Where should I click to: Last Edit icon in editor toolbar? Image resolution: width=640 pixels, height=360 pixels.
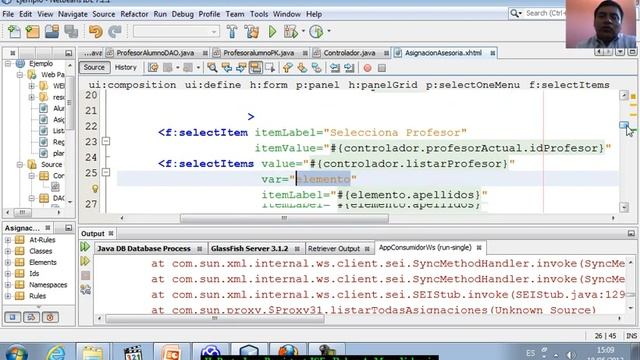pyautogui.click(x=153, y=68)
